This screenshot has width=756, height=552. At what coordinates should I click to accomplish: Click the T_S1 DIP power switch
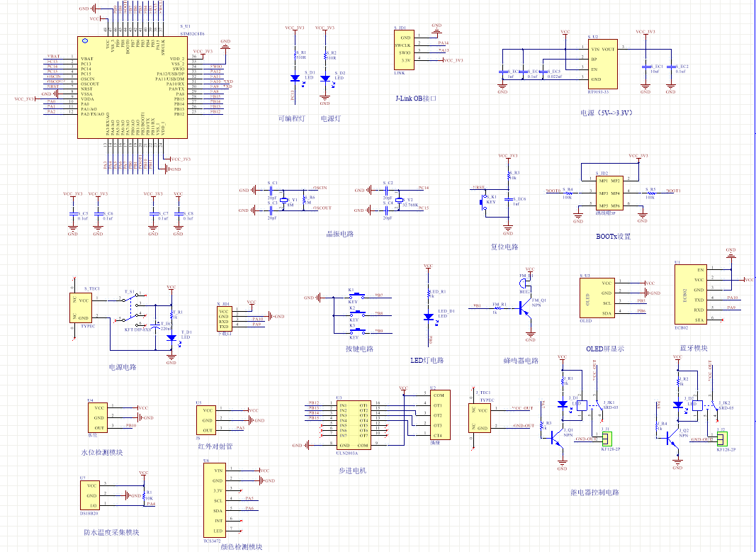pyautogui.click(x=131, y=312)
